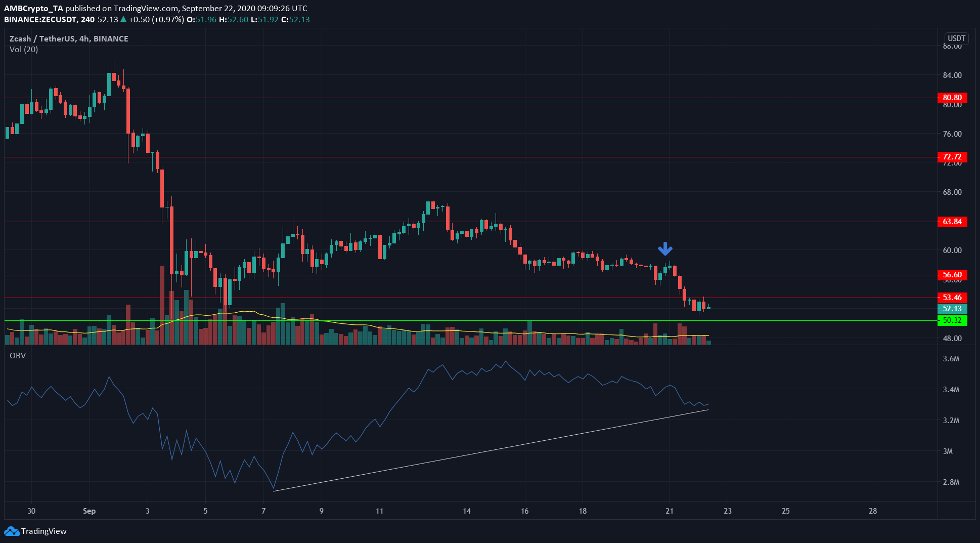Click the 48.00 price scale value
Viewport: 980px width, 543px height.
(x=952, y=339)
